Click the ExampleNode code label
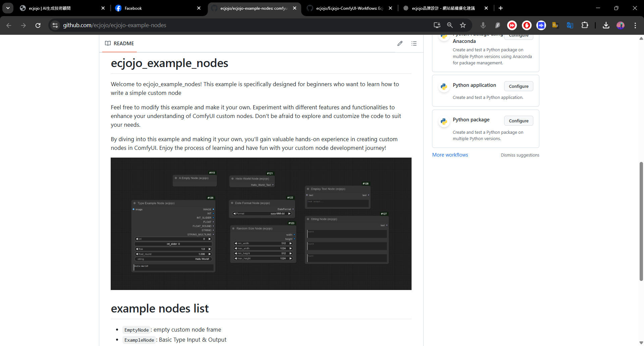Image resolution: width=644 pixels, height=346 pixels. tap(139, 340)
